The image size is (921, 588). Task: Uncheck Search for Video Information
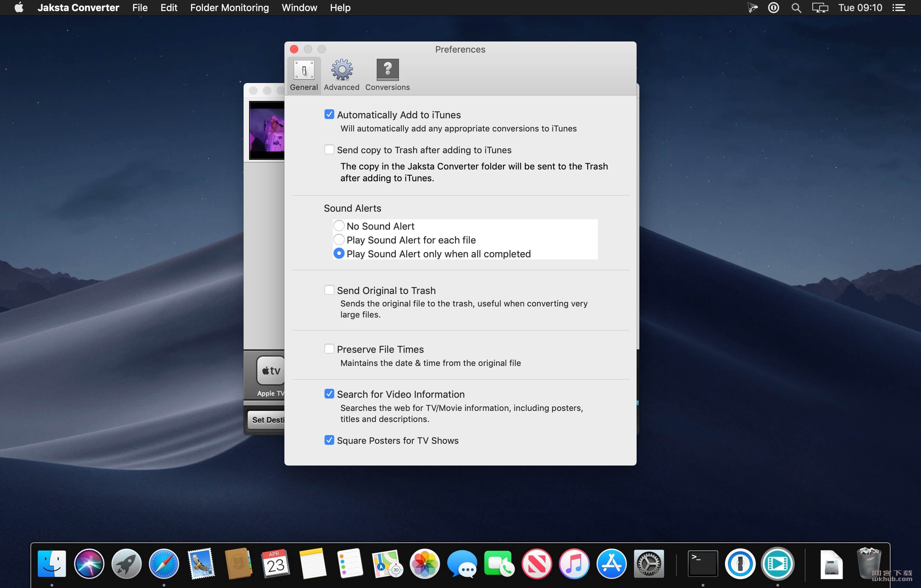[329, 394]
